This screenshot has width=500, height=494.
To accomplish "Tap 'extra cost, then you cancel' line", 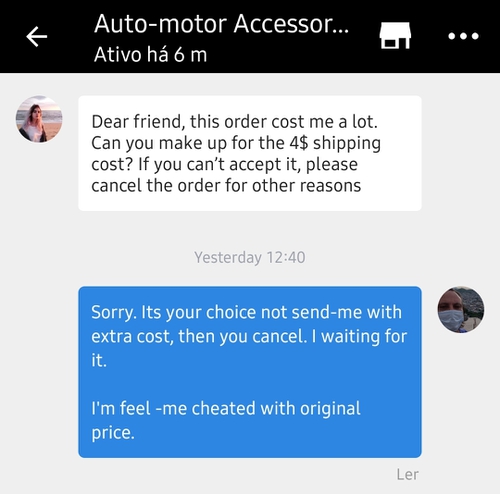I will [x=198, y=336].
